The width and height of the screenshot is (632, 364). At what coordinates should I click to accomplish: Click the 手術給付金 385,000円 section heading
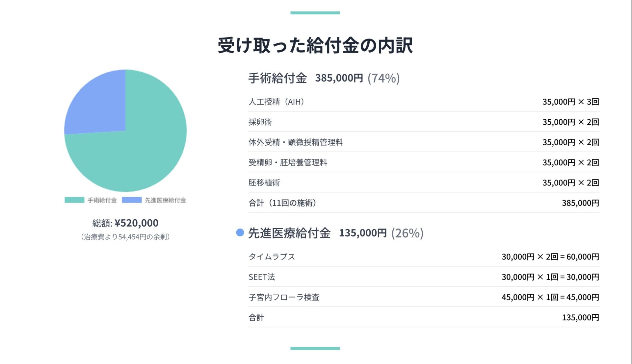[324, 78]
